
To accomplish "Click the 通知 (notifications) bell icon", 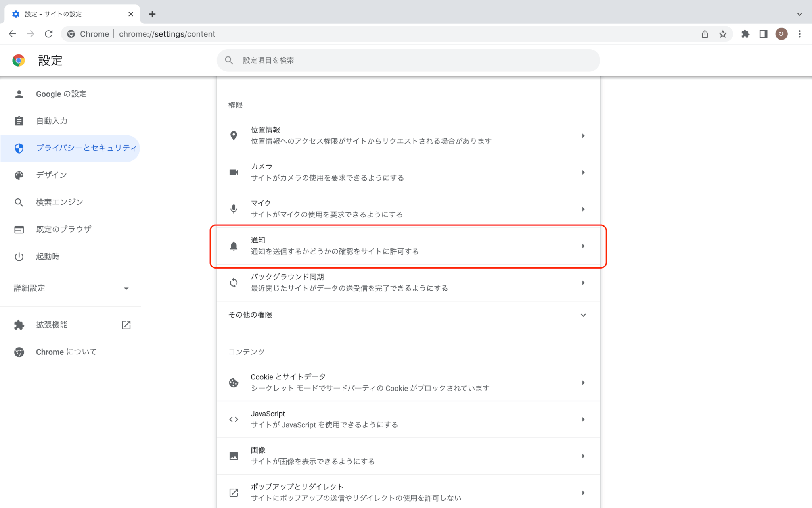I will coord(234,246).
